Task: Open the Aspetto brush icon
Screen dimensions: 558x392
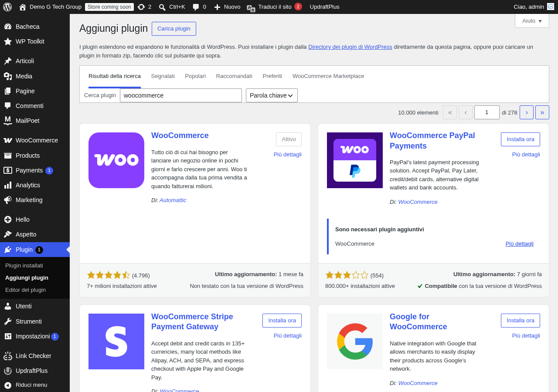Action: [x=8, y=234]
